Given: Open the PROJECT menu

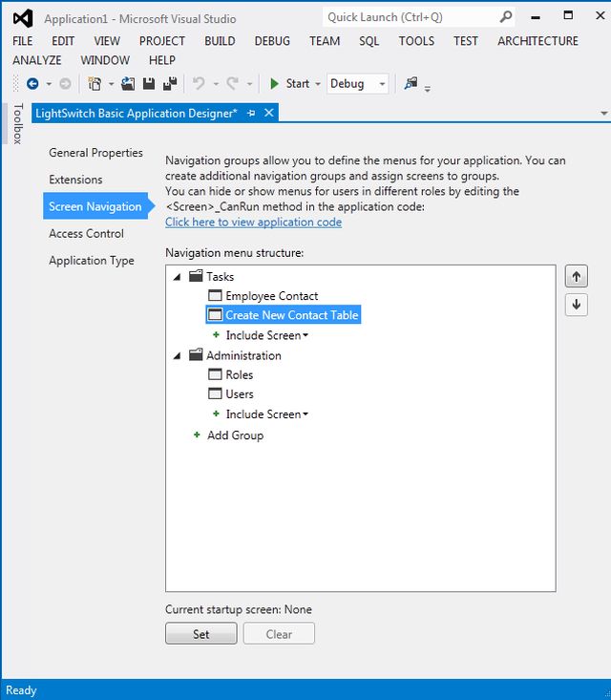Looking at the screenshot, I should [162, 41].
